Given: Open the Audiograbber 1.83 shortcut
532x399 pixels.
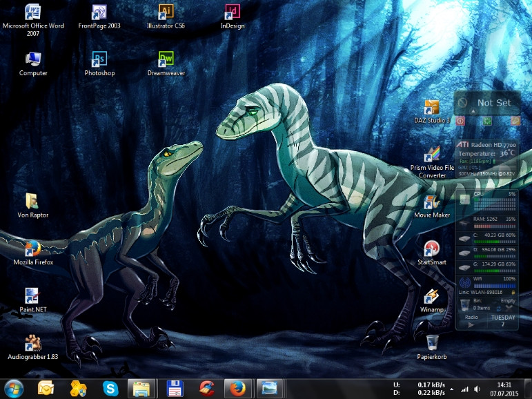Looking at the screenshot, I should 33,348.
